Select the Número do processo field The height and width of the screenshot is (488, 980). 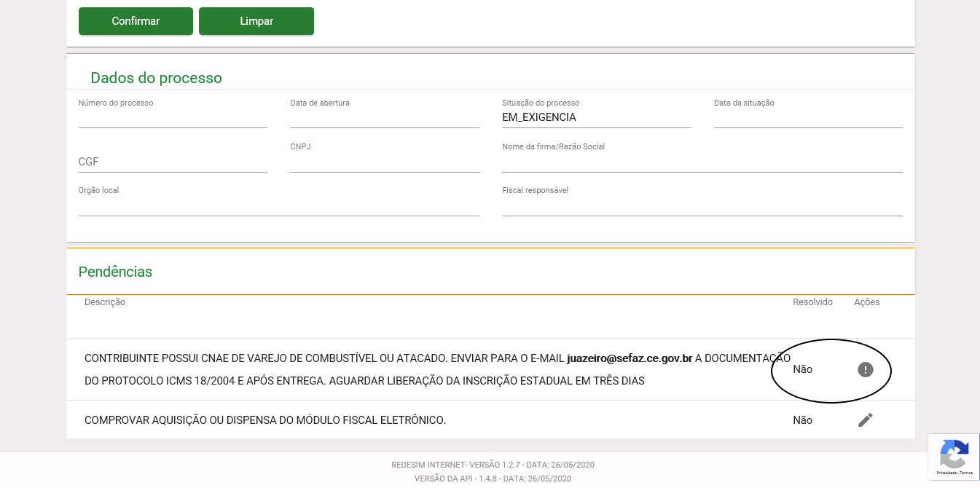pos(173,118)
